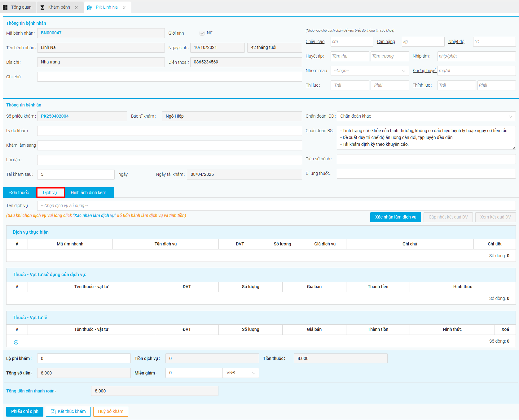Image resolution: width=519 pixels, height=420 pixels.
Task: Click the save icon on Kết thúc khám
Action: pyautogui.click(x=53, y=412)
